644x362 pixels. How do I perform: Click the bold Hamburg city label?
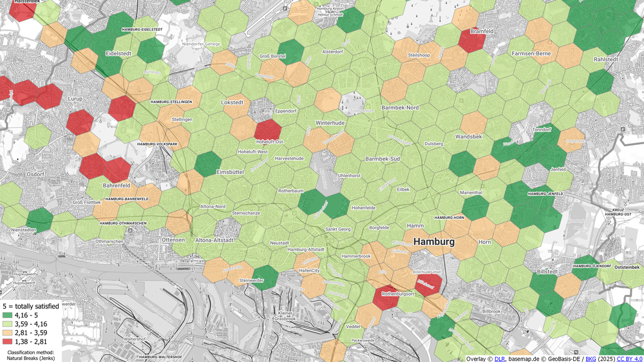tap(433, 242)
